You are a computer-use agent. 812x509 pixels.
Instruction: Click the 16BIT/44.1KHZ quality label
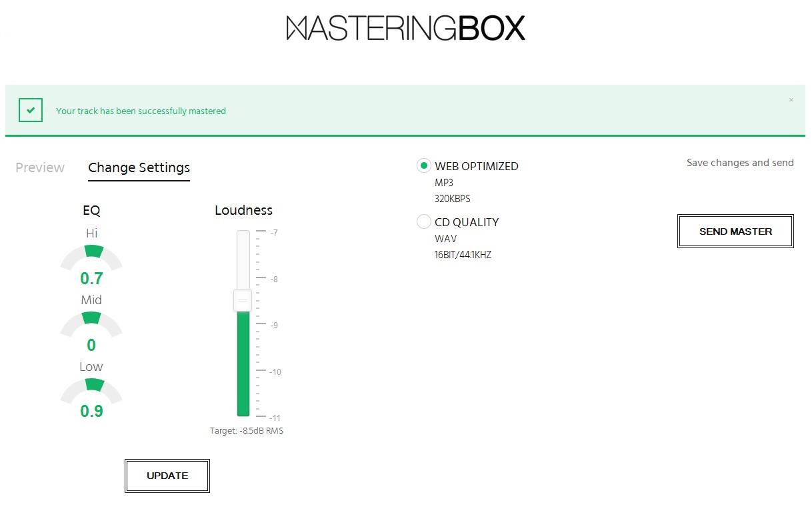tap(463, 254)
